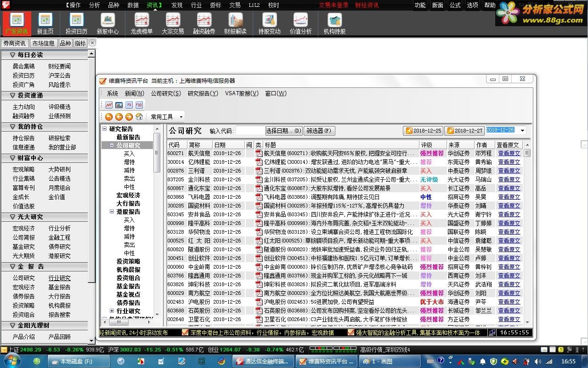
Task: Expand the 行业研究 tree node
Action: 112,311
